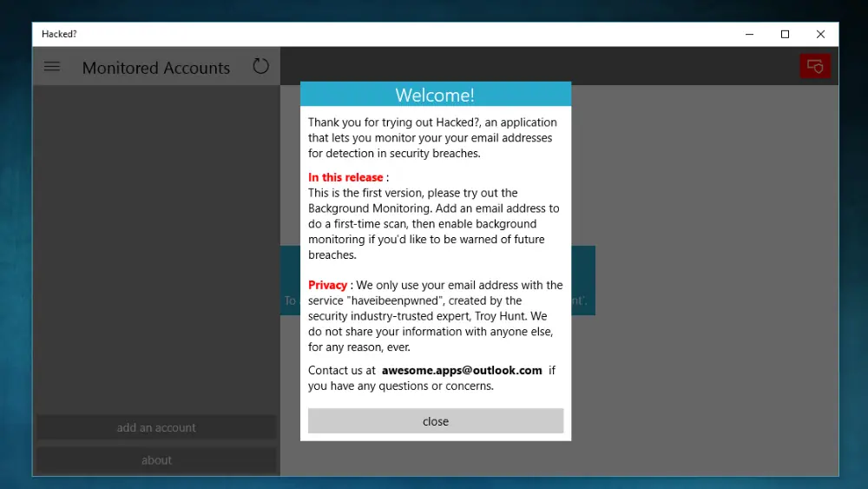Screen dimensions: 868x489
Task: Click the Welcome! dialog title
Action: (x=435, y=95)
